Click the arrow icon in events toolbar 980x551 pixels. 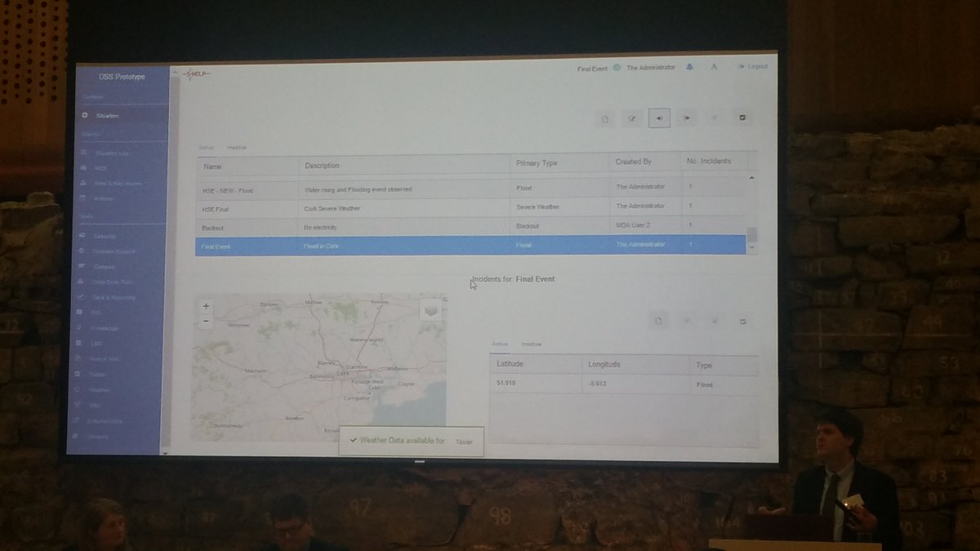686,118
